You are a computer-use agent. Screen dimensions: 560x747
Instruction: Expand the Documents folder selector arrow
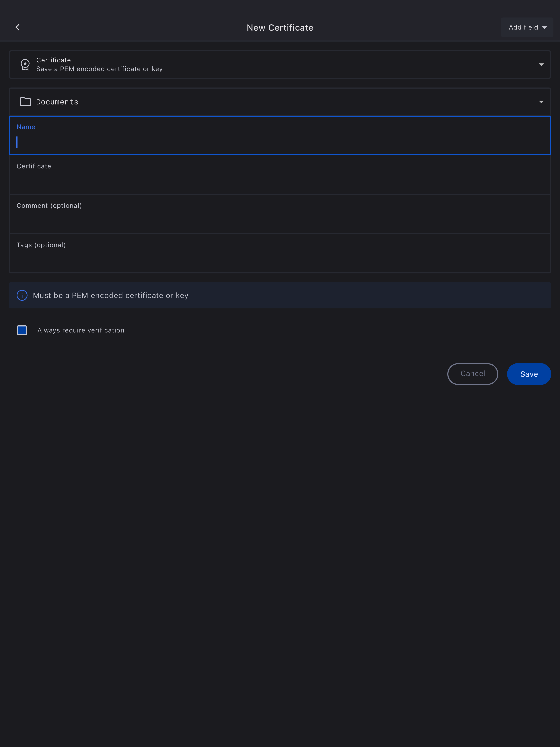tap(541, 102)
